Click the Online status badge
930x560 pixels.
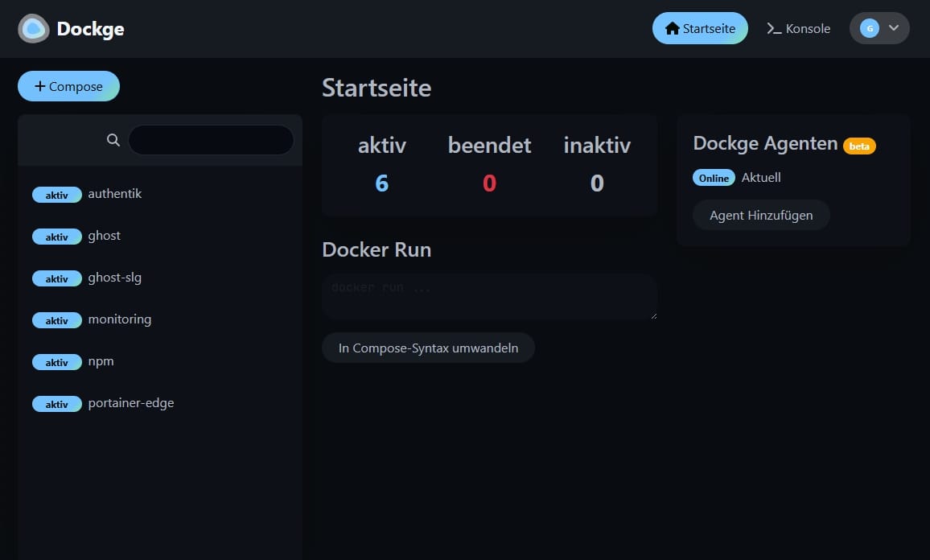pos(714,178)
